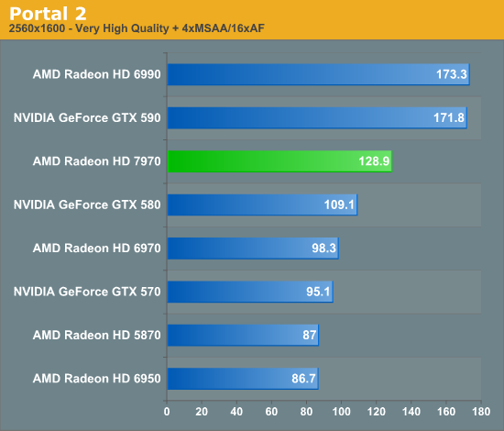The image size is (504, 431).
Task: Click the NVIDIA GeForce GTX 570 label
Action: pos(87,292)
